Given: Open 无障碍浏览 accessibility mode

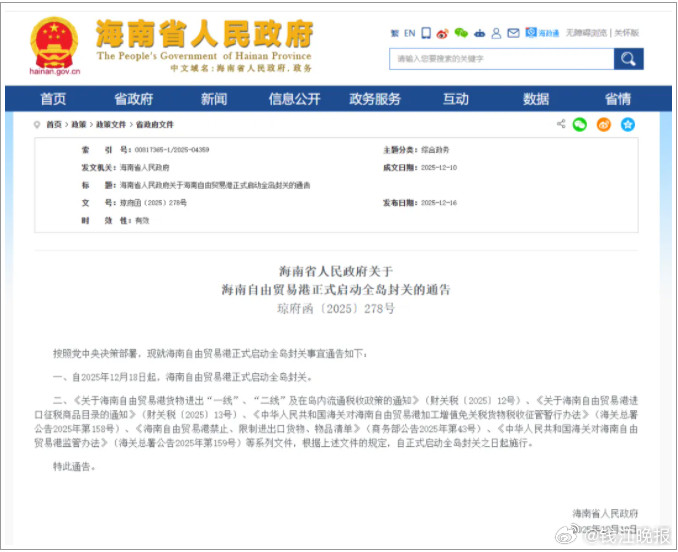Looking at the screenshot, I should [x=586, y=33].
